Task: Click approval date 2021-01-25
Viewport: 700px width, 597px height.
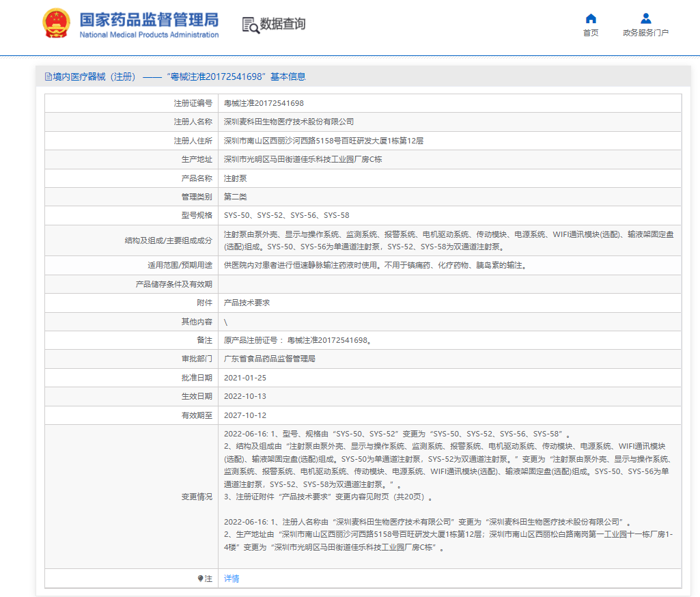Action: (x=244, y=378)
